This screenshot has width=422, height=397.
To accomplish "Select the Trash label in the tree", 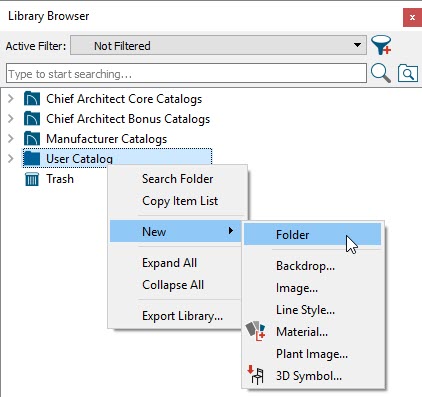I will pyautogui.click(x=60, y=179).
